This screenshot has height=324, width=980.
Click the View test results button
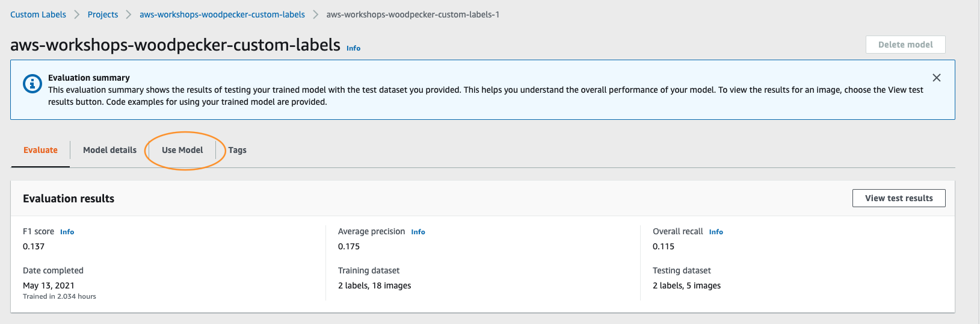(x=899, y=198)
